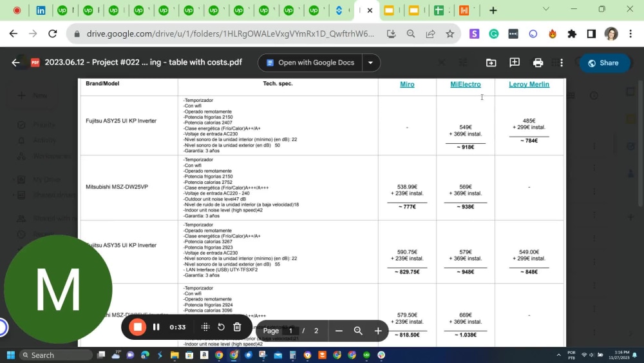Toggle the browser side panel

(x=591, y=34)
